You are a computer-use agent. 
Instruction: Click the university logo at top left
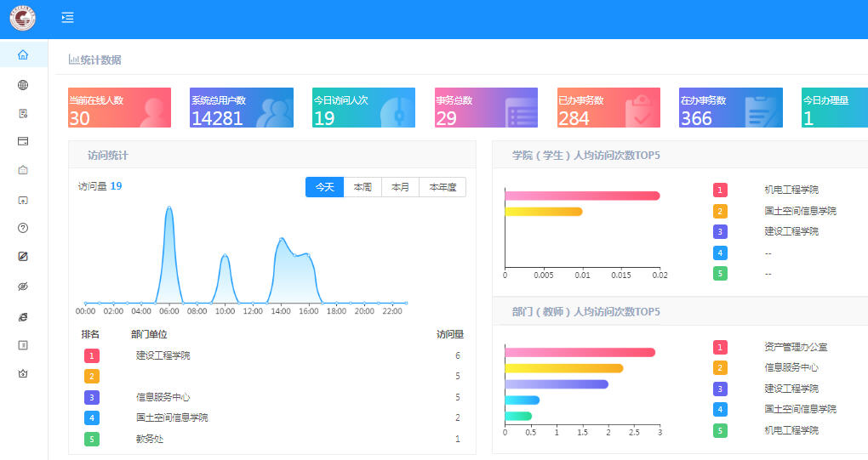[x=23, y=18]
